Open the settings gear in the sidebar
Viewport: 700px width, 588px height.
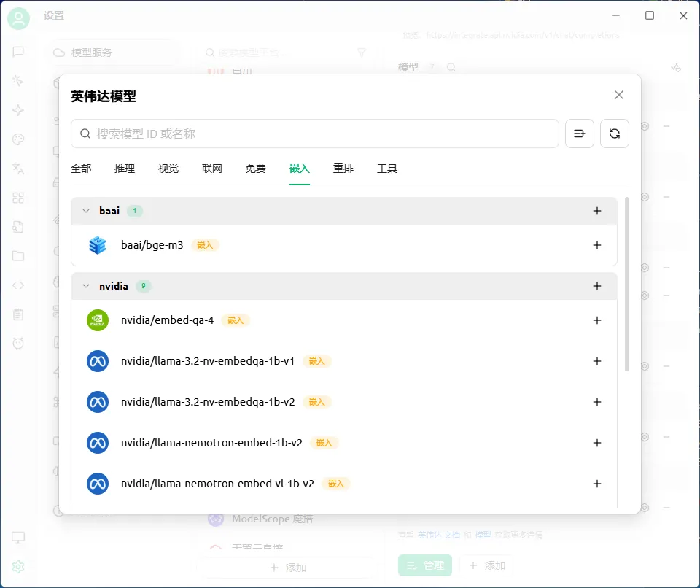[18, 567]
